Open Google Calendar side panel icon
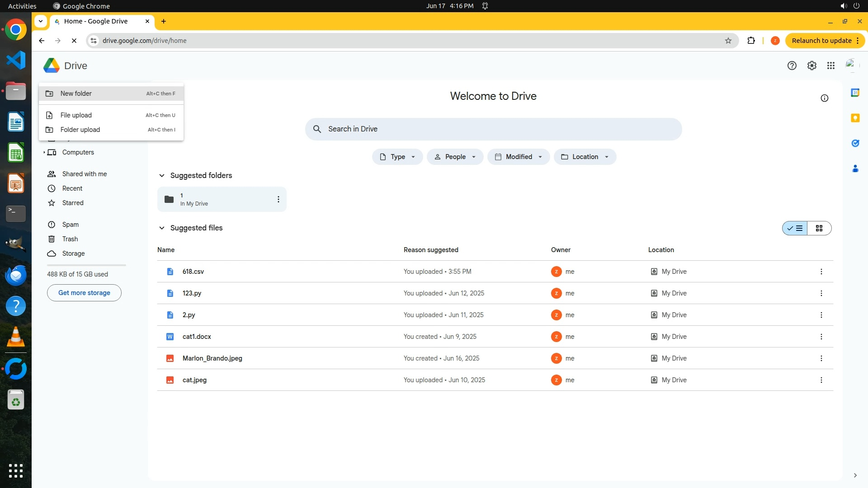 855,93
